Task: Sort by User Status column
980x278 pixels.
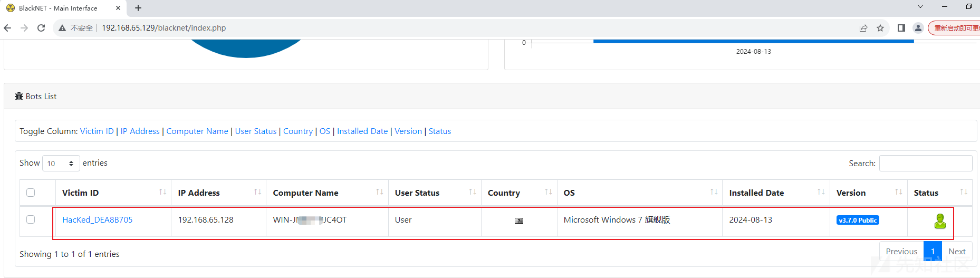Action: coord(435,193)
